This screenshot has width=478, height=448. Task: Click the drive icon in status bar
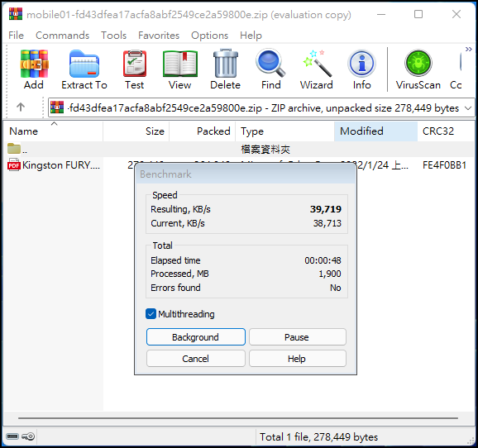(x=12, y=436)
